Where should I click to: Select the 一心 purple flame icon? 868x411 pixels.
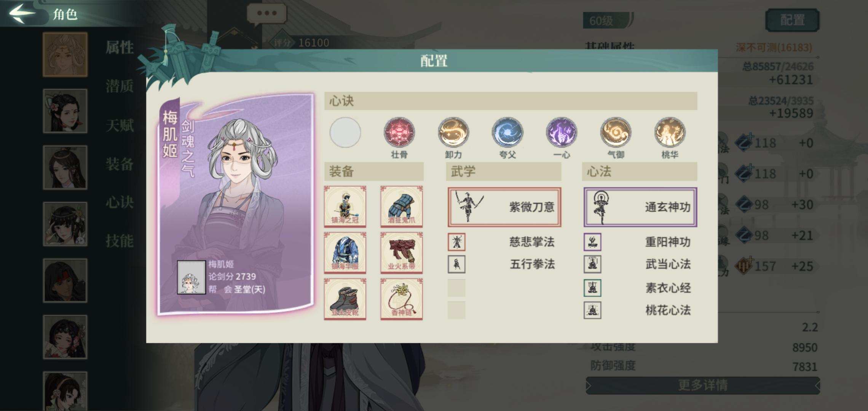coord(561,132)
